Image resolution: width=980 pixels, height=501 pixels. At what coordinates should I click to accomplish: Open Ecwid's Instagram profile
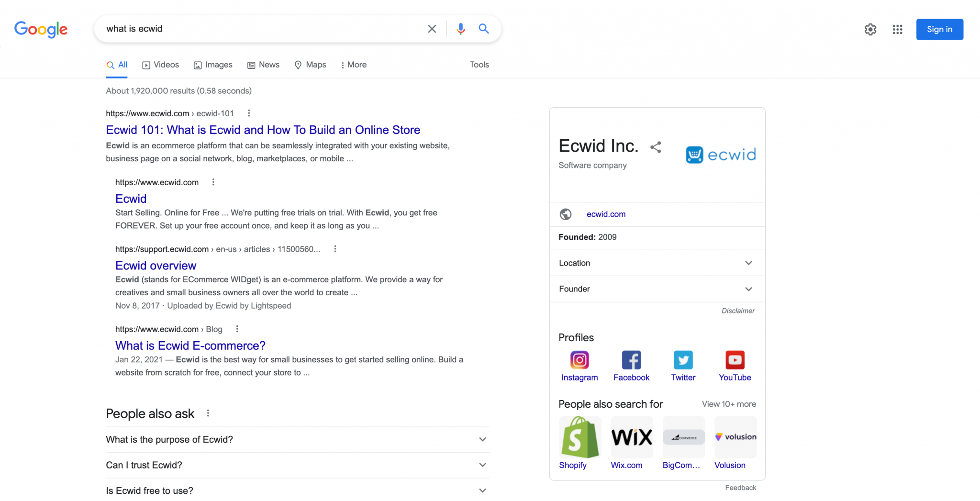(579, 360)
